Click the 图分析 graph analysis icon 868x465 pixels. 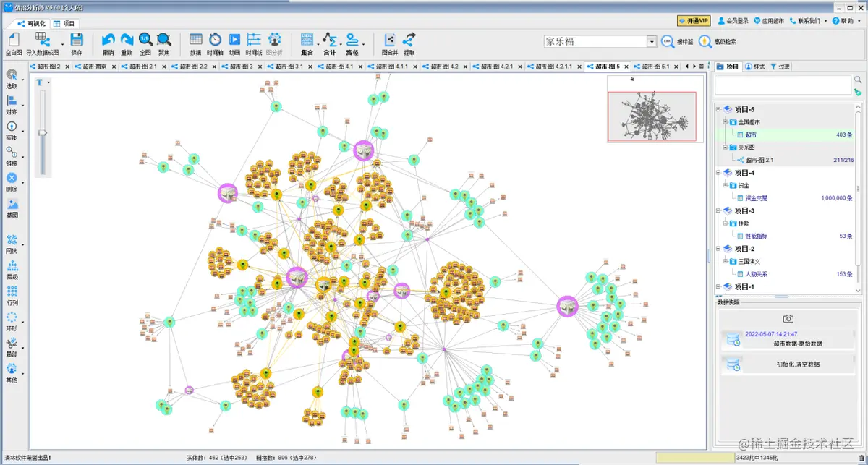pyautogui.click(x=274, y=40)
